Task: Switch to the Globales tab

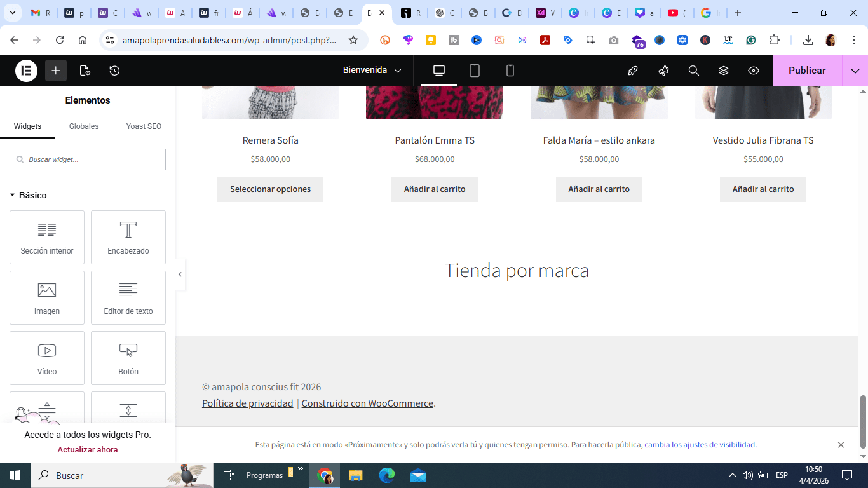Action: pos(84,126)
